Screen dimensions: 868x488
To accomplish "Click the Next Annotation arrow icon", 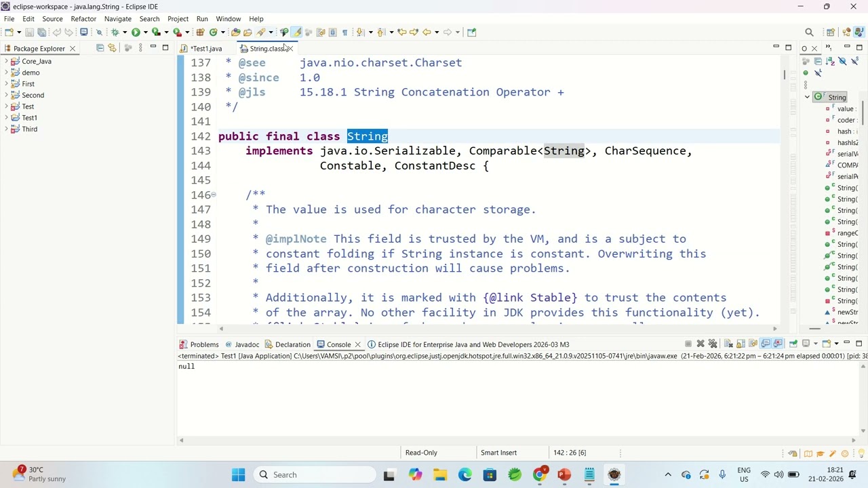I will coord(359,32).
